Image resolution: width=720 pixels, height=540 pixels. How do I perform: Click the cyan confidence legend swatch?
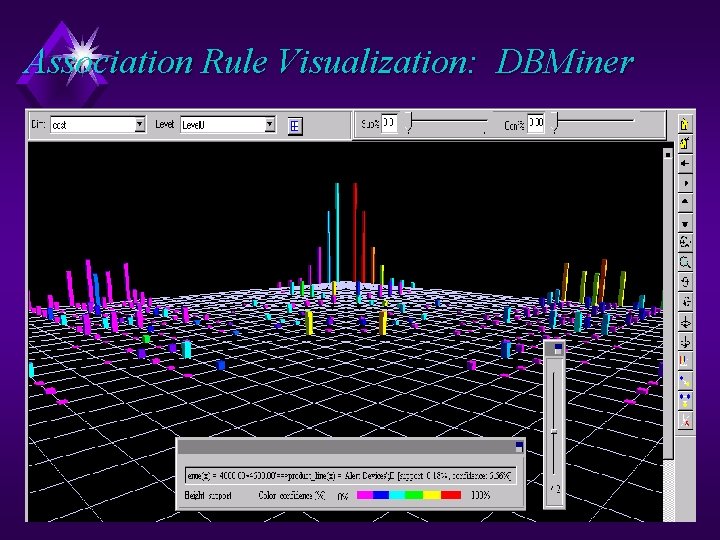tap(398, 495)
